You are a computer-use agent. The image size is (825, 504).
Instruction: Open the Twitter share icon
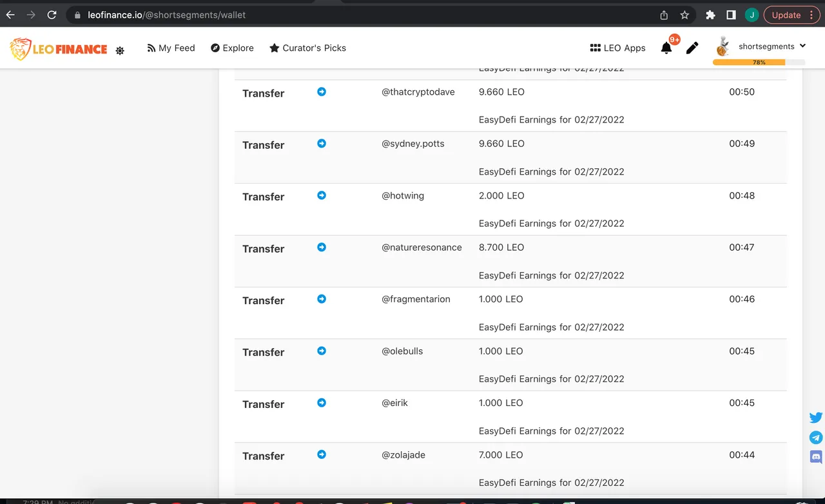816,417
